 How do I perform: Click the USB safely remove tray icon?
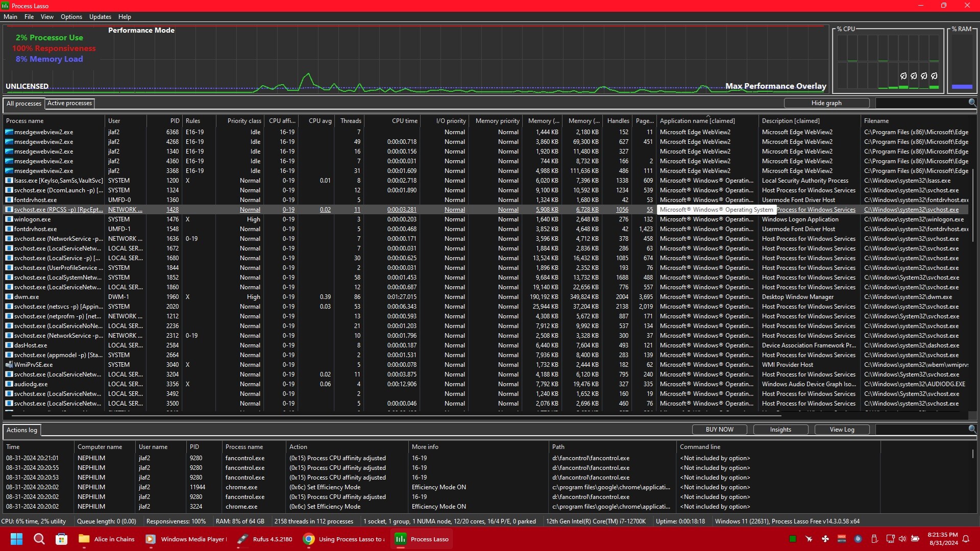click(x=874, y=539)
